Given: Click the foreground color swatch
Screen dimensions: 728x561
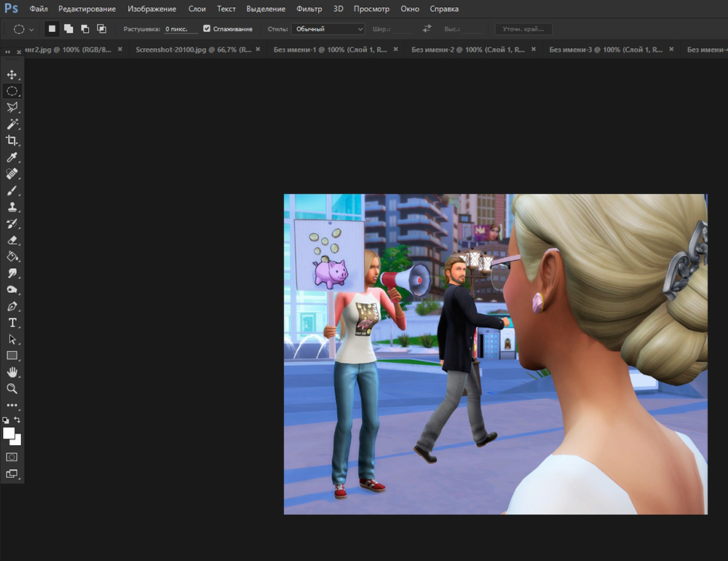Looking at the screenshot, I should pyautogui.click(x=9, y=433).
